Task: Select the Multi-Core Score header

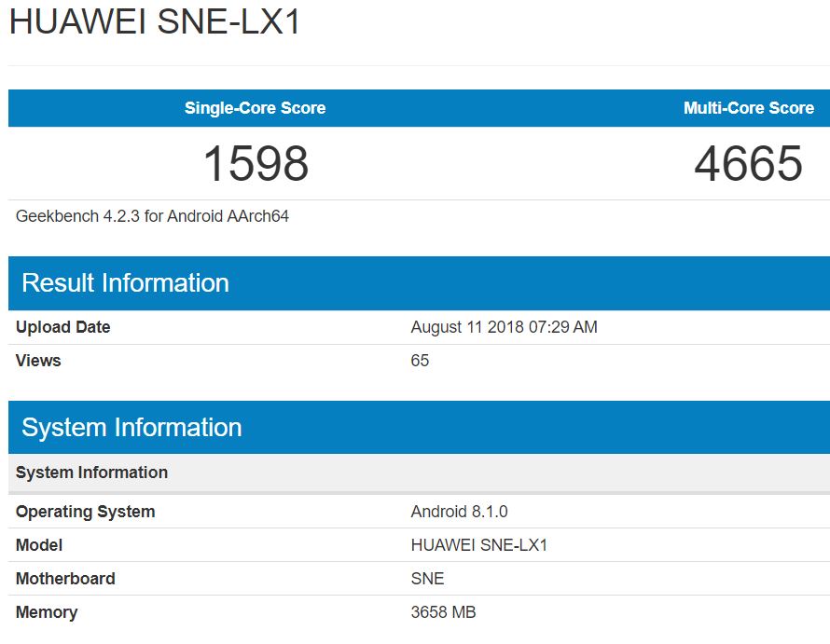Action: (x=749, y=108)
